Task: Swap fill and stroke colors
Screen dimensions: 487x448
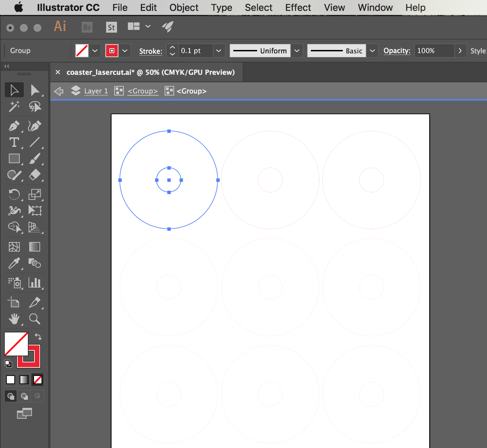Action: pos(38,337)
